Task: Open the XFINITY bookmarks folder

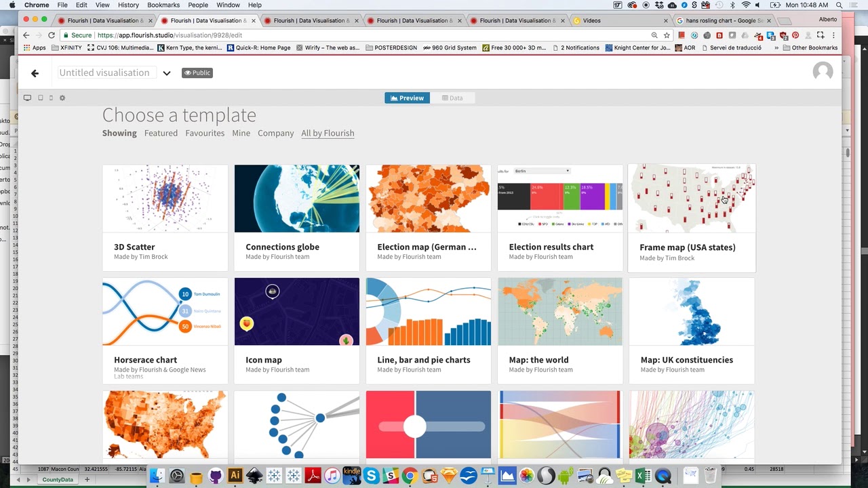Action: pyautogui.click(x=65, y=48)
